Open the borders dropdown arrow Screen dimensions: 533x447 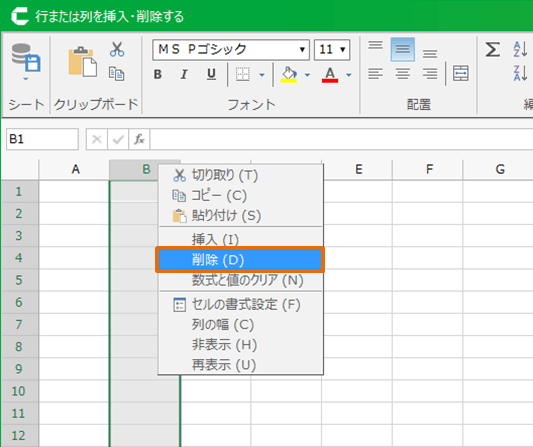[x=262, y=75]
